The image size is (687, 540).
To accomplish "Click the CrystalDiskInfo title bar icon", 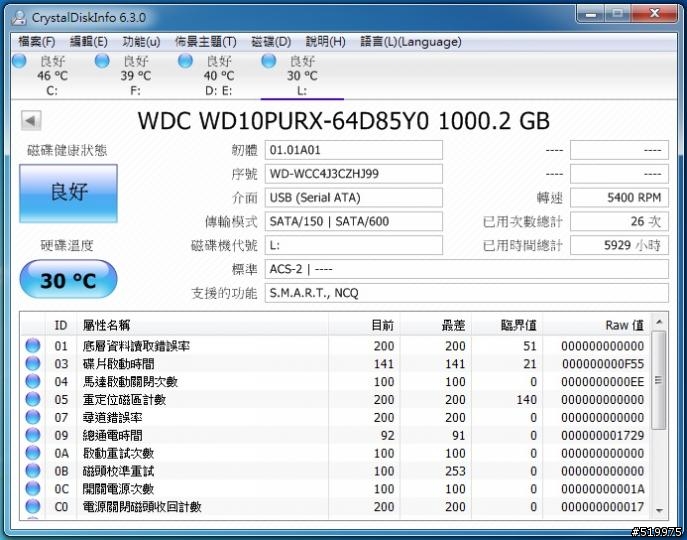I will coord(19,18).
